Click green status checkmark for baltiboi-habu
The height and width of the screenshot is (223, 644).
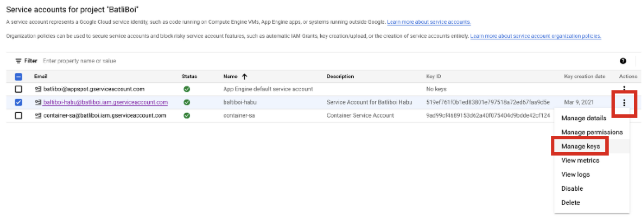[187, 102]
